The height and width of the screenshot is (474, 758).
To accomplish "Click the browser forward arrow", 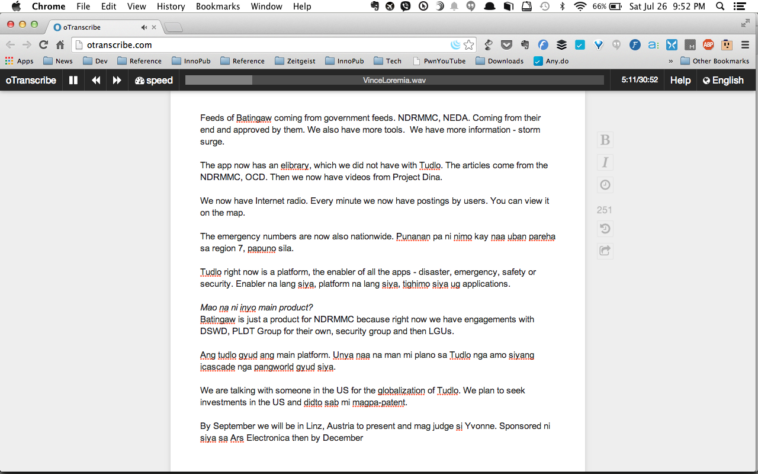I will click(27, 45).
